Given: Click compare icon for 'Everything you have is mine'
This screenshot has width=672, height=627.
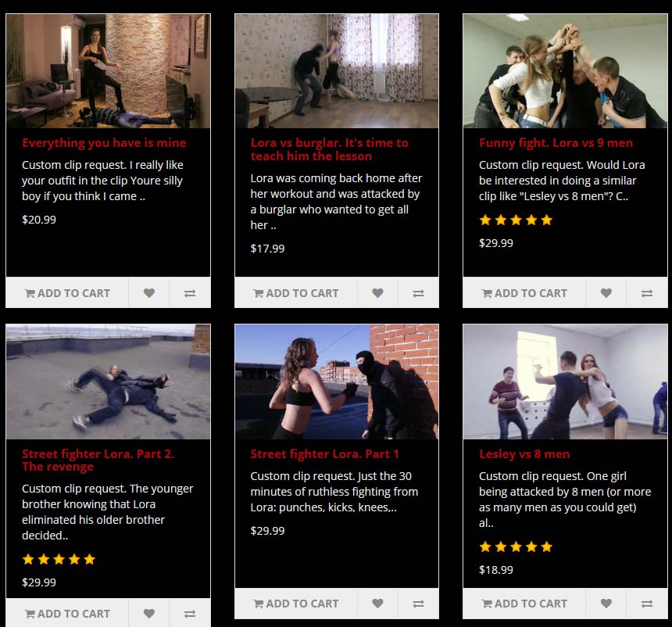Looking at the screenshot, I should (x=190, y=293).
